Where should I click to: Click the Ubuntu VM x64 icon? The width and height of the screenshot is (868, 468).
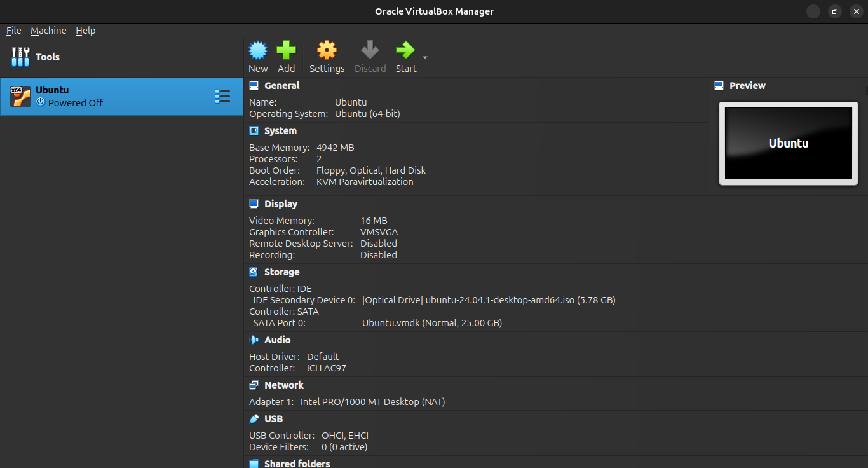20,97
